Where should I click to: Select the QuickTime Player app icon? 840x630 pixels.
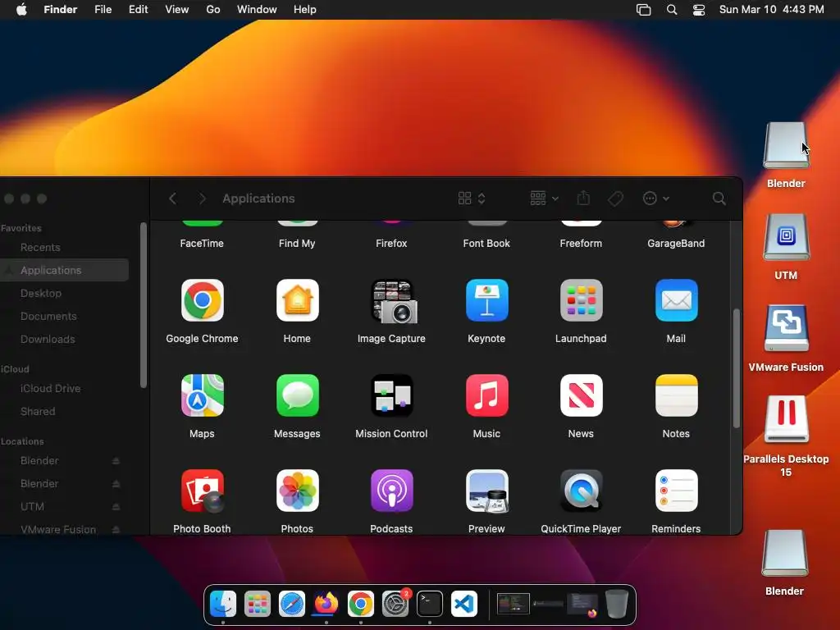coord(582,491)
